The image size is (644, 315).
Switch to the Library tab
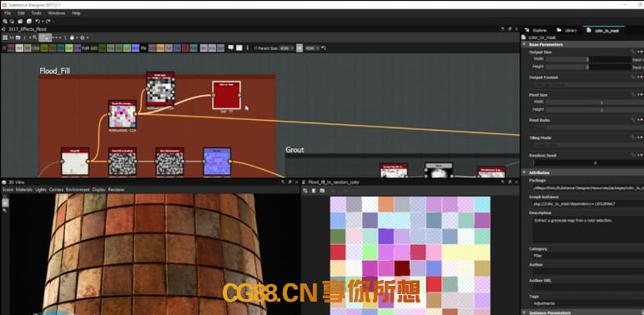click(x=567, y=30)
